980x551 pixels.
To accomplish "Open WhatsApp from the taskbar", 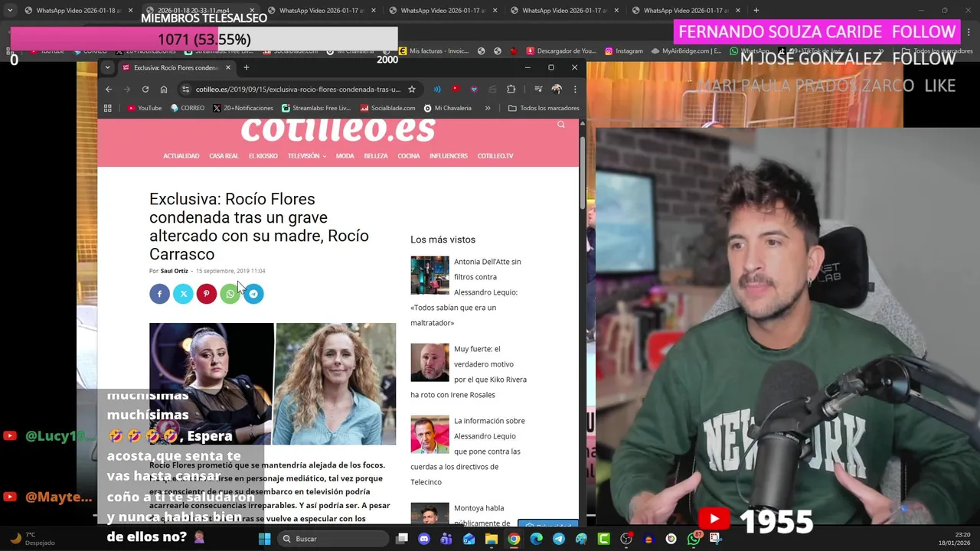I will pos(694,539).
